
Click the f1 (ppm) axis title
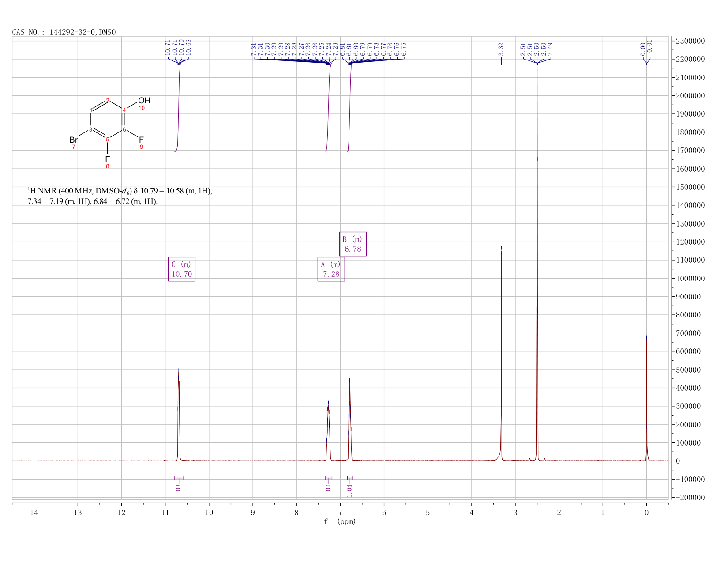pos(340,521)
